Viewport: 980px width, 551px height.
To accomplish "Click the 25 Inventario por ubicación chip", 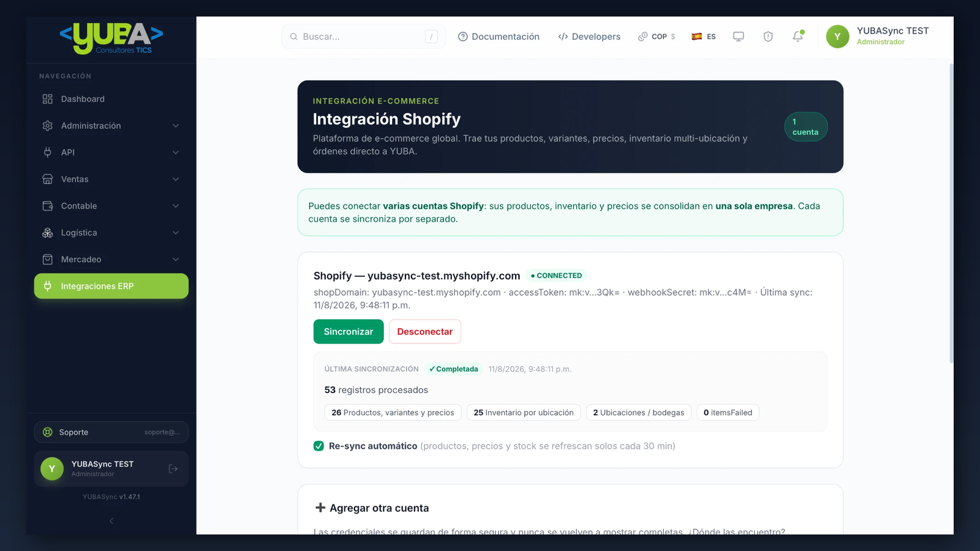I will coord(524,413).
